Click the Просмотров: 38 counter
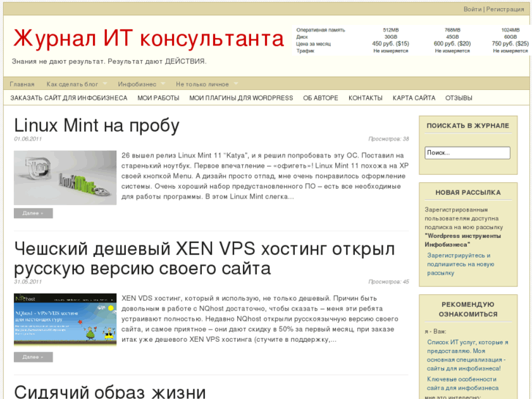This screenshot has width=532, height=399. coord(389,139)
